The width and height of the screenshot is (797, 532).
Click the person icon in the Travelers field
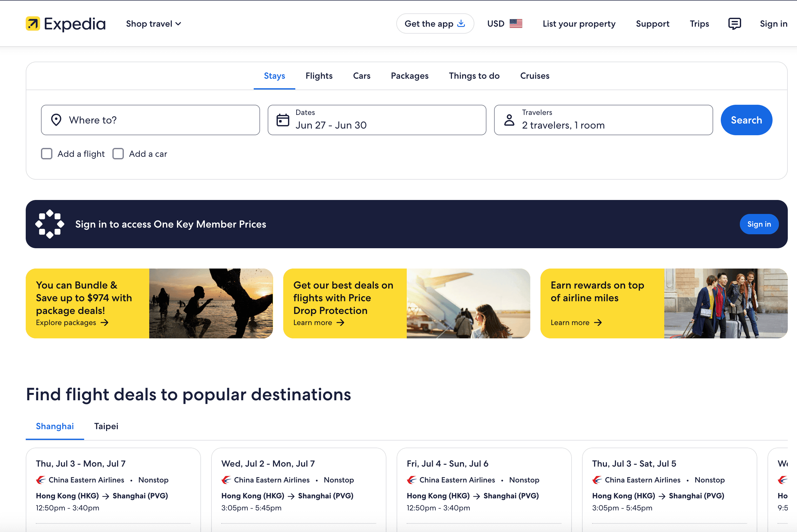pyautogui.click(x=509, y=120)
